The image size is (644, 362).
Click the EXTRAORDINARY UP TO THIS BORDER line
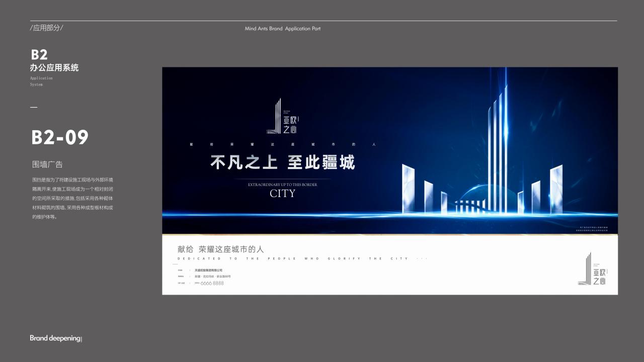coord(282,185)
